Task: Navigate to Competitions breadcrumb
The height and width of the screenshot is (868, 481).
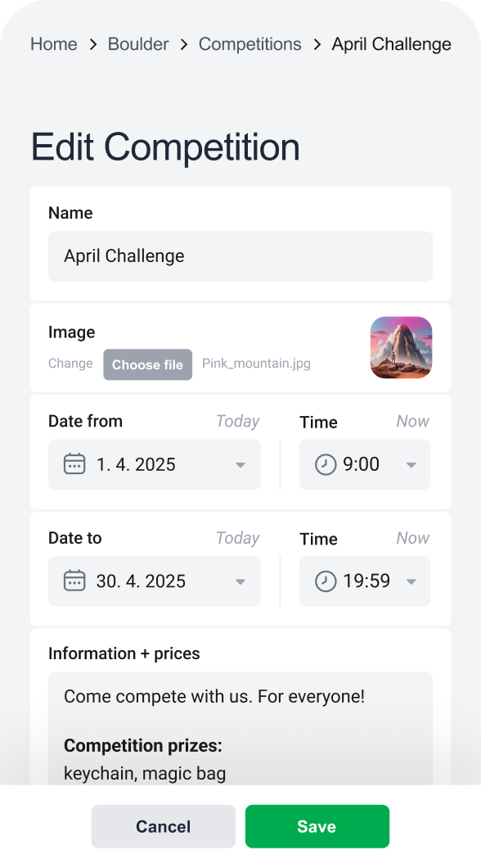Action: [x=249, y=43]
